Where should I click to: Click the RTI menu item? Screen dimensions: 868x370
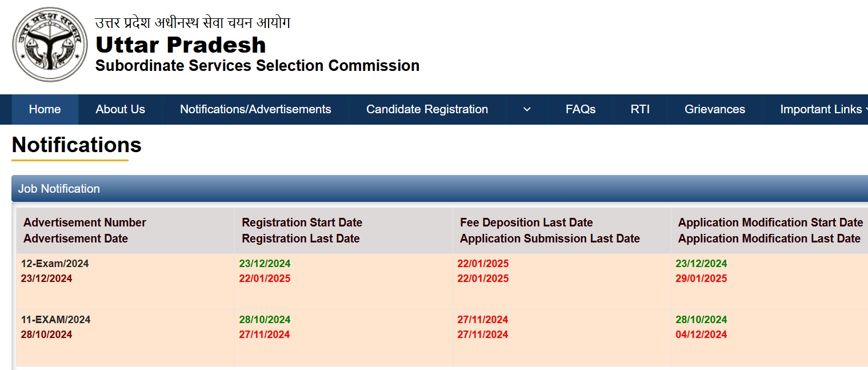[640, 109]
